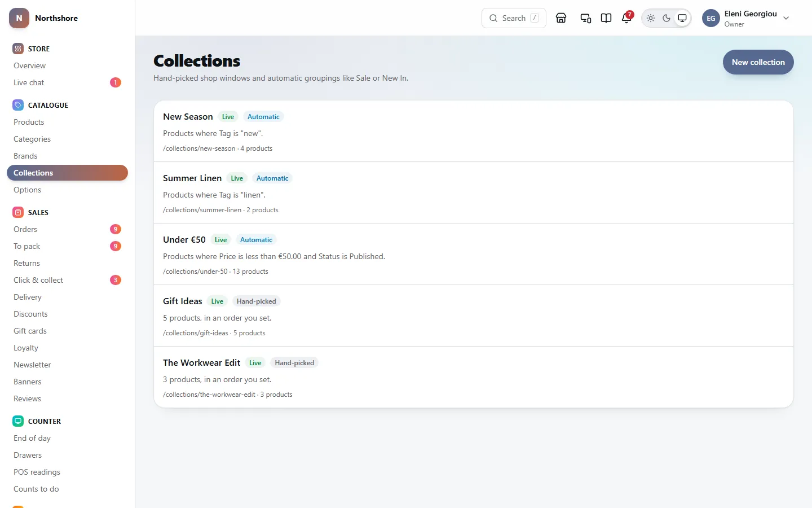Open Click & collect in sidebar
812x508 pixels.
pos(67,280)
